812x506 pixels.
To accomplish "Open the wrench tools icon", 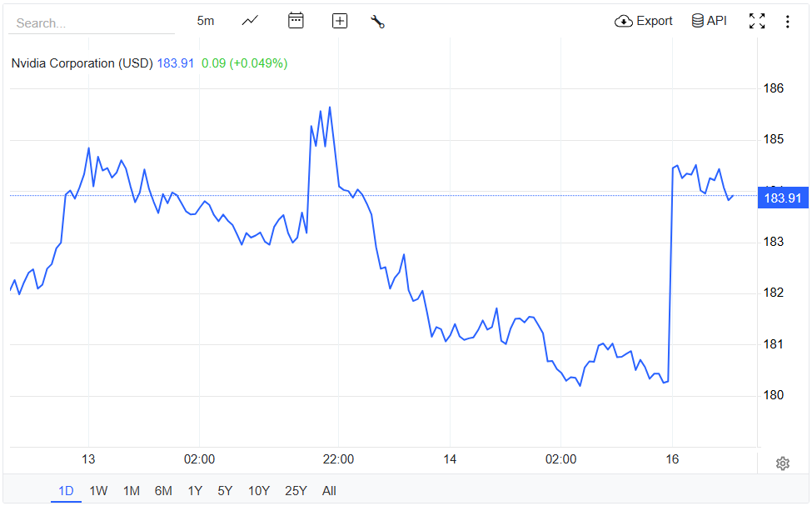I will pos(377,22).
